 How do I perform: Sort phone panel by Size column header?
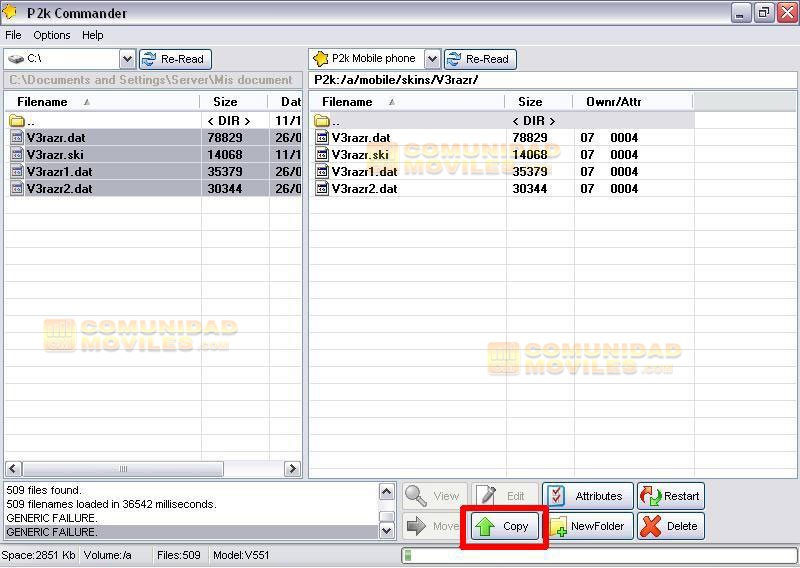click(x=530, y=102)
